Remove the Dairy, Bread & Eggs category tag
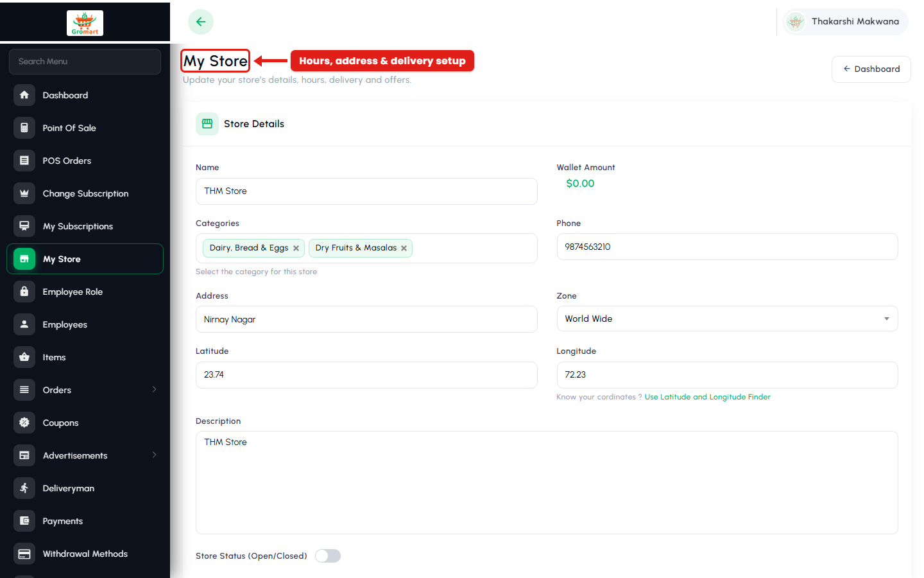The image size is (924, 578). coord(296,249)
